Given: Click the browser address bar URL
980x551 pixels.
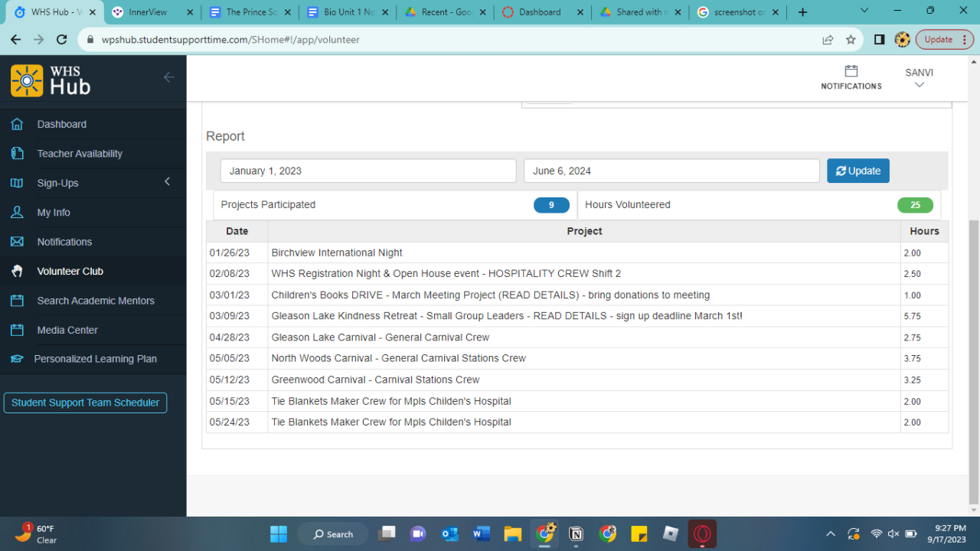Looking at the screenshot, I should 230,40.
